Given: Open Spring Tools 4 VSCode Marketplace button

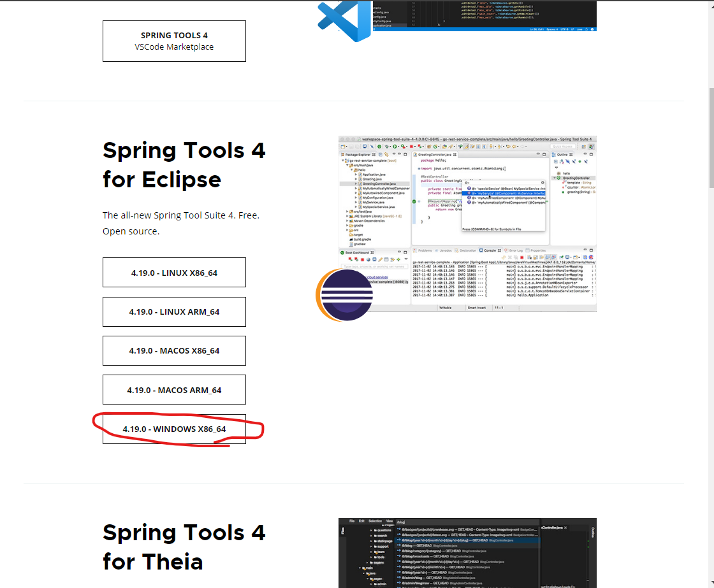Looking at the screenshot, I should (x=174, y=41).
